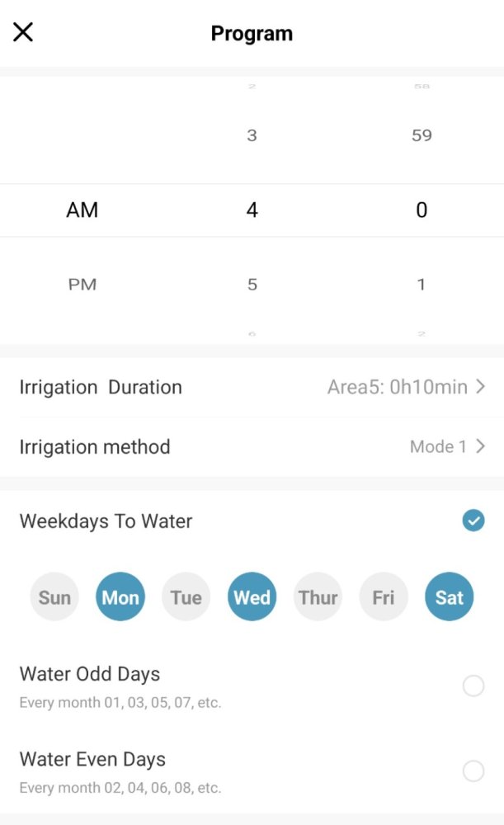This screenshot has height=825, width=504.
Task: Deselect Sat watering day
Action: point(450,596)
